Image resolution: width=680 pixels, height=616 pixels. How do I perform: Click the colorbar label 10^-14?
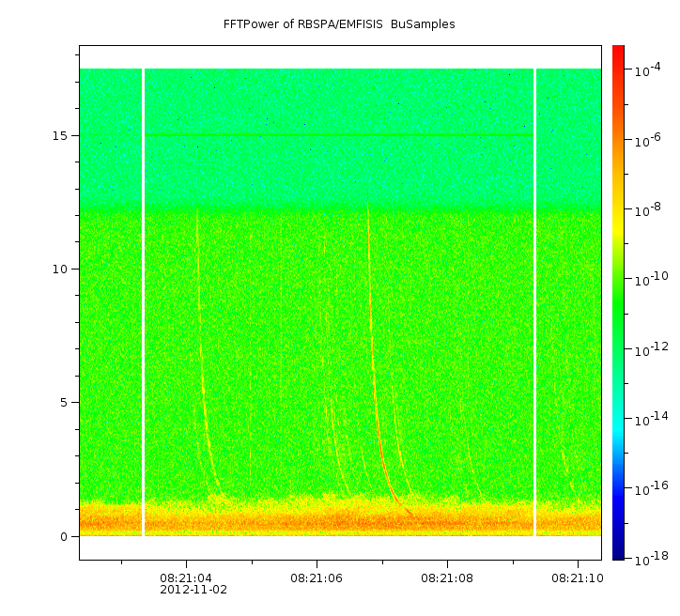pos(652,419)
